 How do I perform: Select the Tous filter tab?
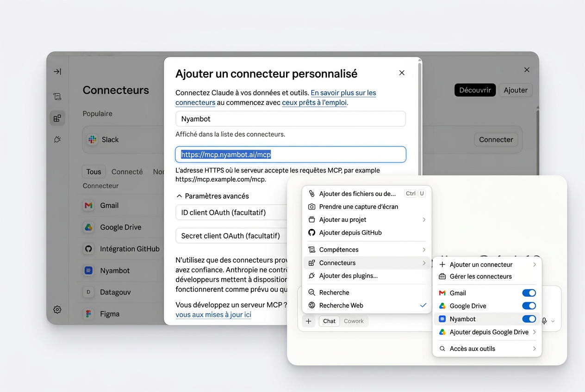pyautogui.click(x=93, y=171)
